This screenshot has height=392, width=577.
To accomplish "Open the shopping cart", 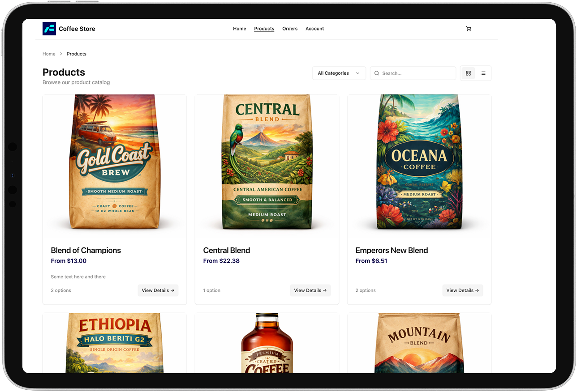I will tap(469, 29).
